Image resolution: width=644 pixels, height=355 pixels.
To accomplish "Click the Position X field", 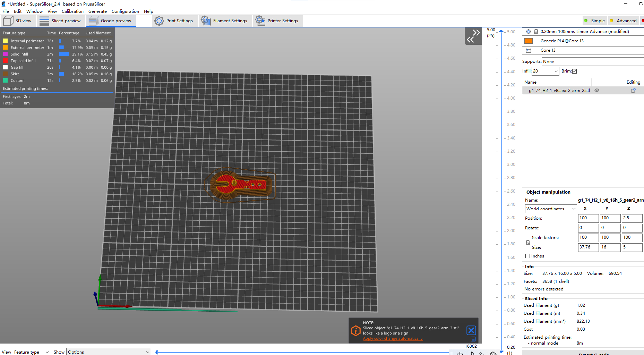I will pos(588,218).
